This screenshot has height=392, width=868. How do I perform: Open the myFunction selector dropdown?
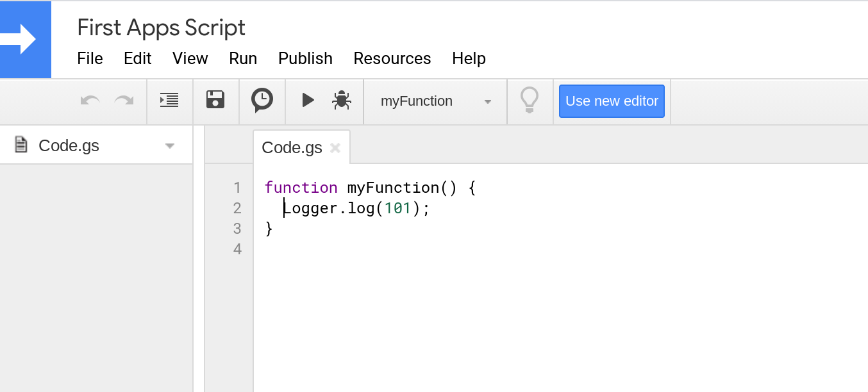[435, 101]
